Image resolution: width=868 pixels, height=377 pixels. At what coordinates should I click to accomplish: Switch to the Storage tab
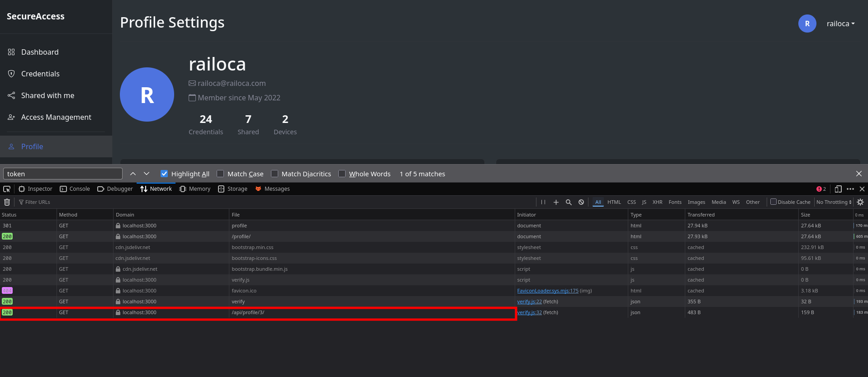[233, 189]
